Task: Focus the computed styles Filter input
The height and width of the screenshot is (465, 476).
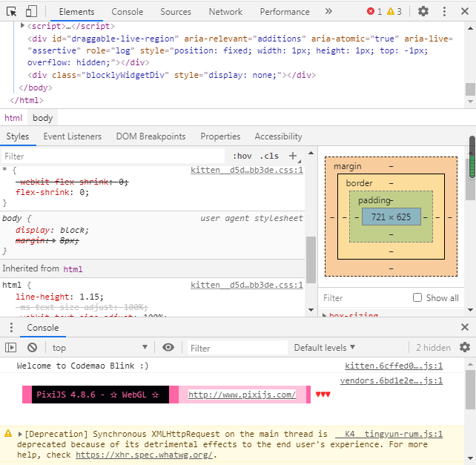Action: pos(364,298)
